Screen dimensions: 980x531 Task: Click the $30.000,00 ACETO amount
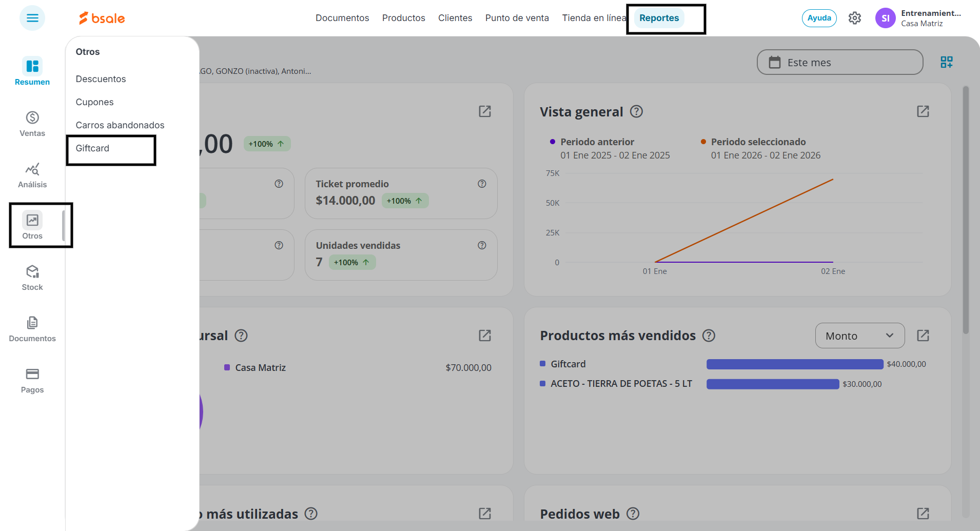pyautogui.click(x=862, y=384)
